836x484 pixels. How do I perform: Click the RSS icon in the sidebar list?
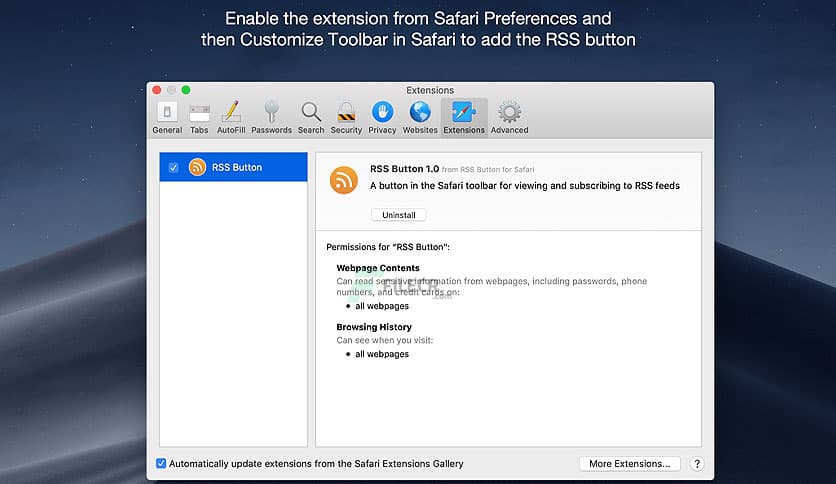[197, 167]
